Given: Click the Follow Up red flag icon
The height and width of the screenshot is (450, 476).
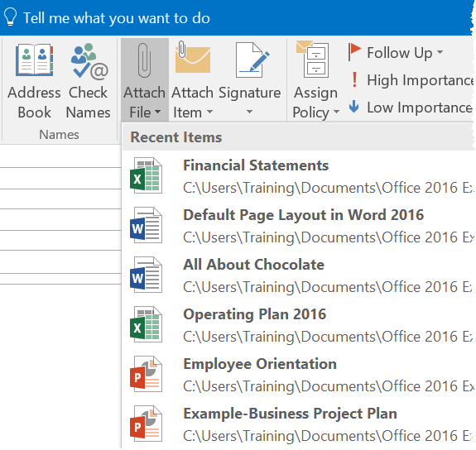Looking at the screenshot, I should pos(354,51).
